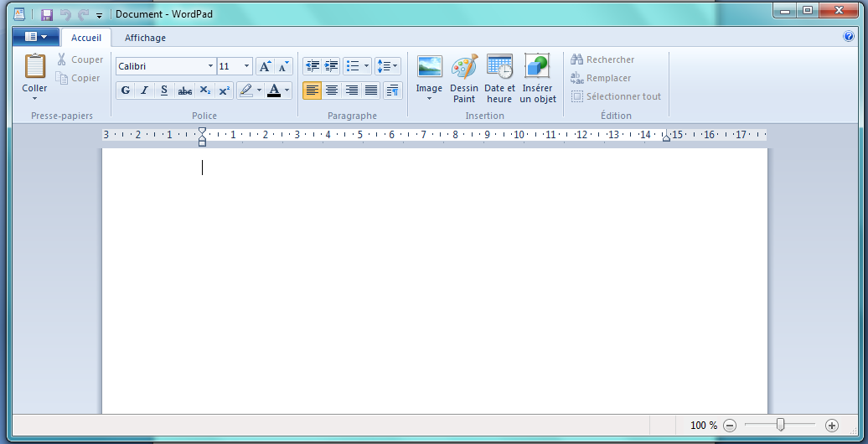Toggle strikethrough (abc) formatting
The image size is (868, 444).
point(185,90)
